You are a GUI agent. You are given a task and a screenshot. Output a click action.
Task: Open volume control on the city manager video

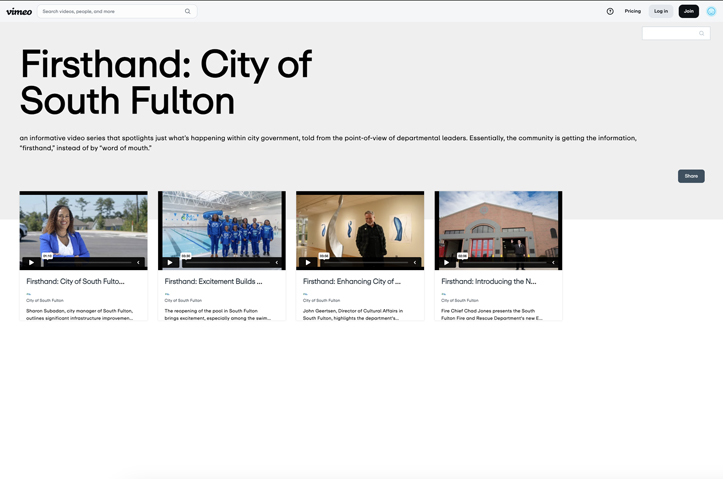[138, 263]
